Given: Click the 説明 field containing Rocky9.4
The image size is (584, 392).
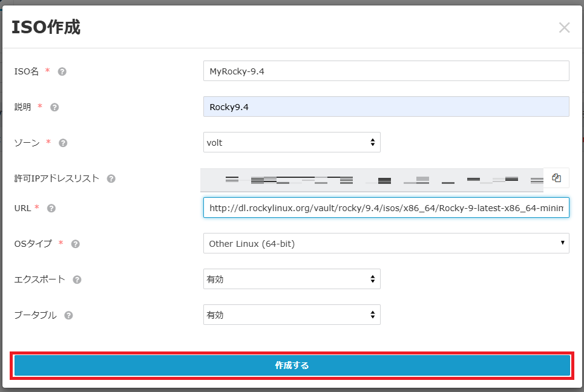Looking at the screenshot, I should [x=386, y=107].
